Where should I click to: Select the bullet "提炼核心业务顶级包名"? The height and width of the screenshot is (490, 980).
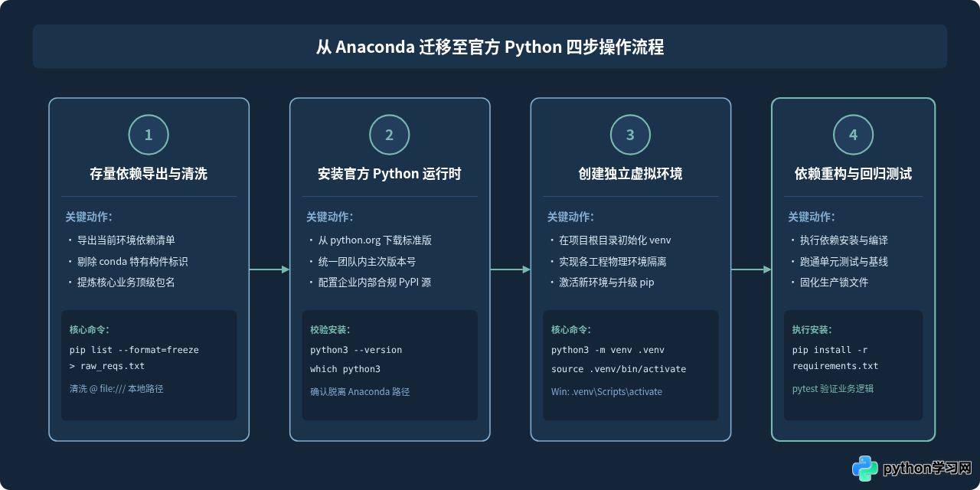click(126, 283)
